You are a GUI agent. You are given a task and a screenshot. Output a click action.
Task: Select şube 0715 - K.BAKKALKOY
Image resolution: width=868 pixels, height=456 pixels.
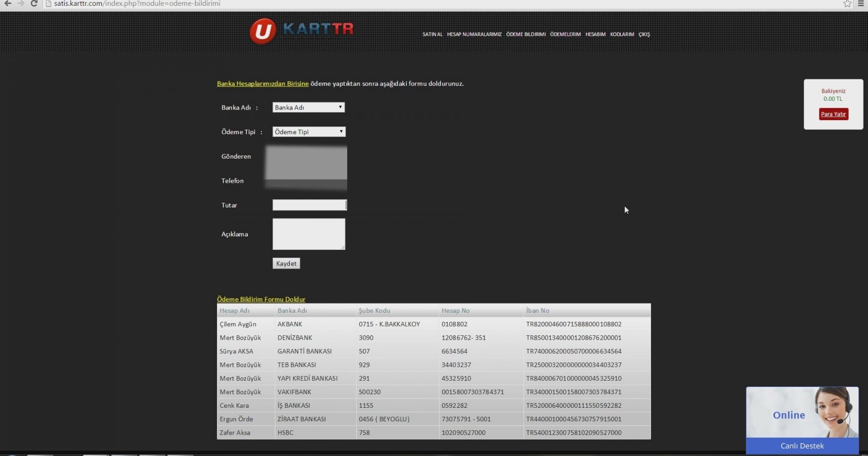[x=389, y=324]
